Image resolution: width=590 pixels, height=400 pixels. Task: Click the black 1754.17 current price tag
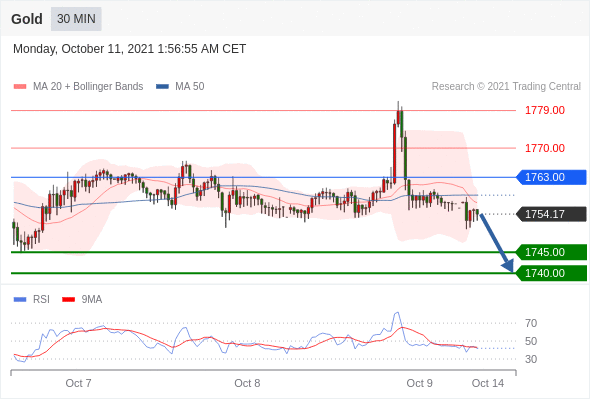(x=551, y=214)
